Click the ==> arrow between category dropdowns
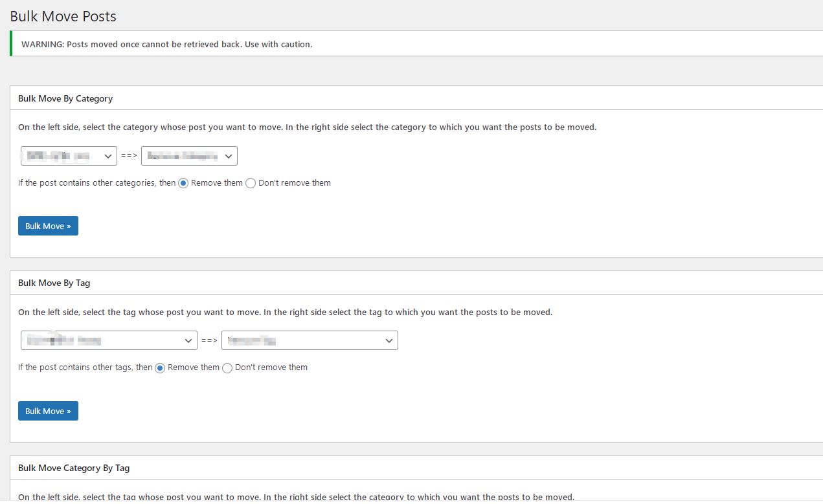823x504 pixels. click(130, 156)
